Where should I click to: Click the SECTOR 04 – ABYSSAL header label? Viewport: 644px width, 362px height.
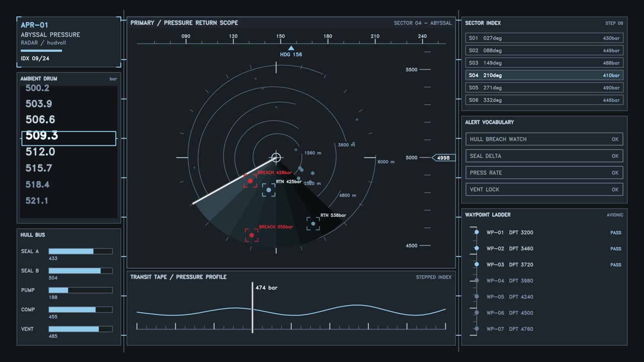click(423, 23)
